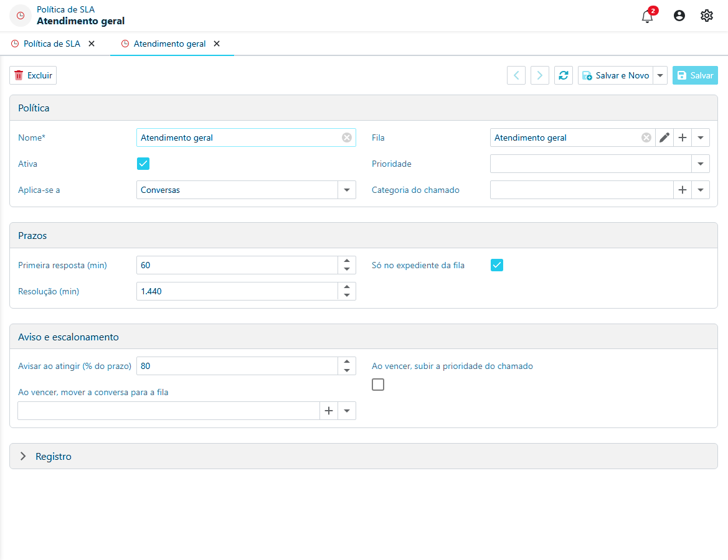The width and height of the screenshot is (728, 560).
Task: Toggle the Ativa checkbox
Action: [143, 163]
